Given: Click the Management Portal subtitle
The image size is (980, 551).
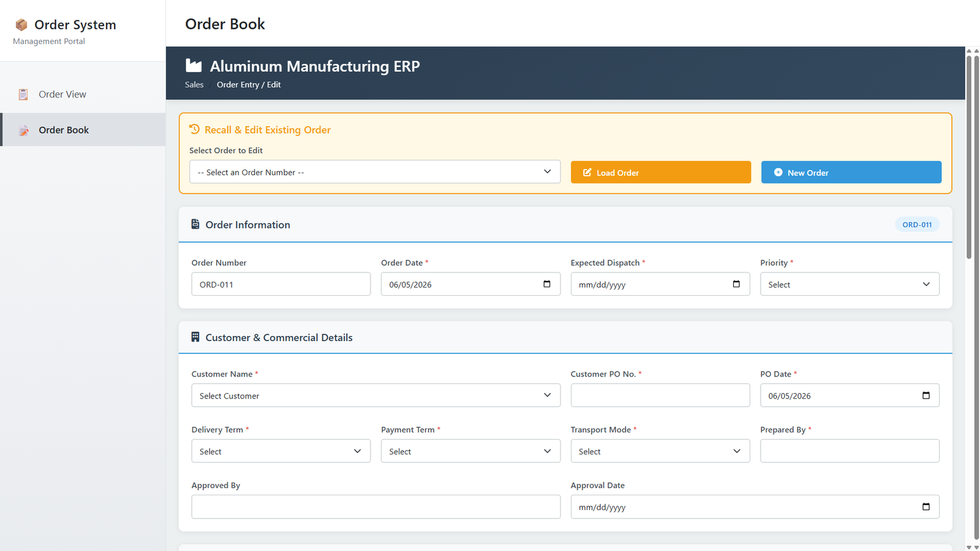Looking at the screenshot, I should (49, 41).
